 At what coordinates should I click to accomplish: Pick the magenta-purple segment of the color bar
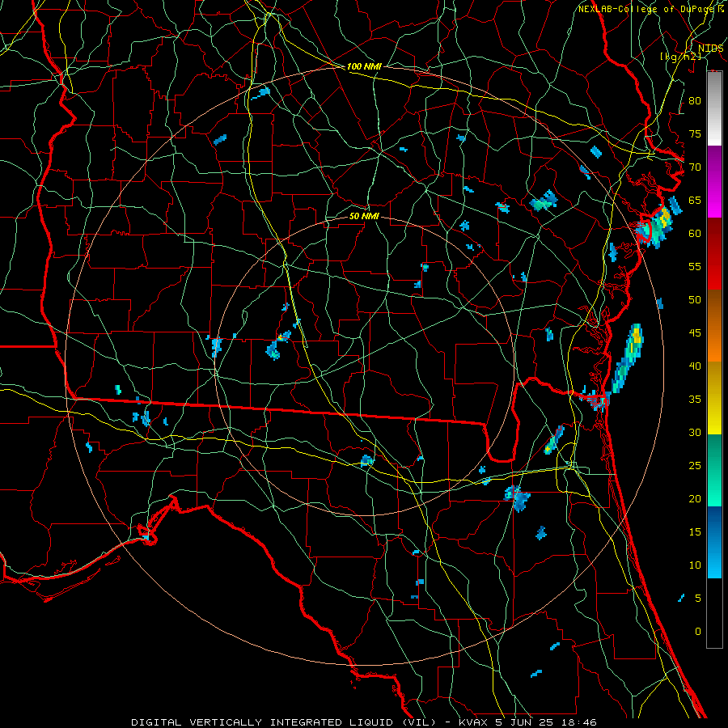tap(714, 181)
